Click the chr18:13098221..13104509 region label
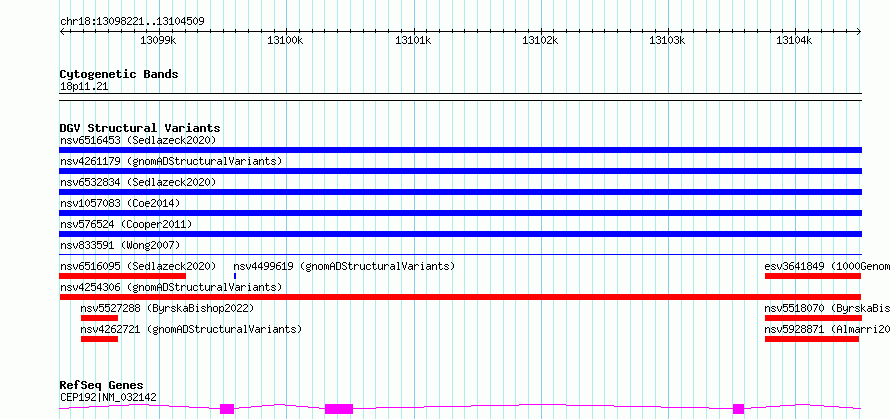890x419 pixels. (x=132, y=22)
